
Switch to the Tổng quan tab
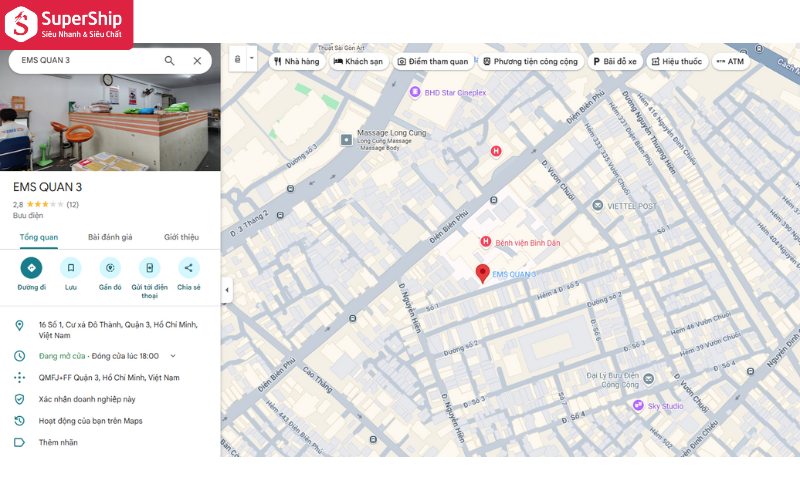click(x=39, y=237)
